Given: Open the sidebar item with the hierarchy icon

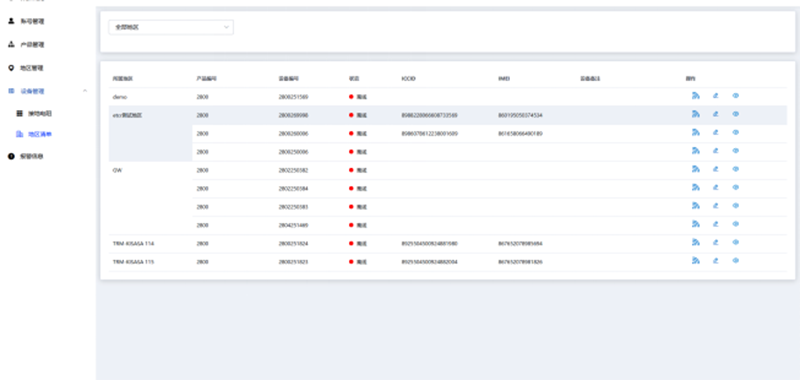Looking at the screenshot, I should (x=27, y=45).
